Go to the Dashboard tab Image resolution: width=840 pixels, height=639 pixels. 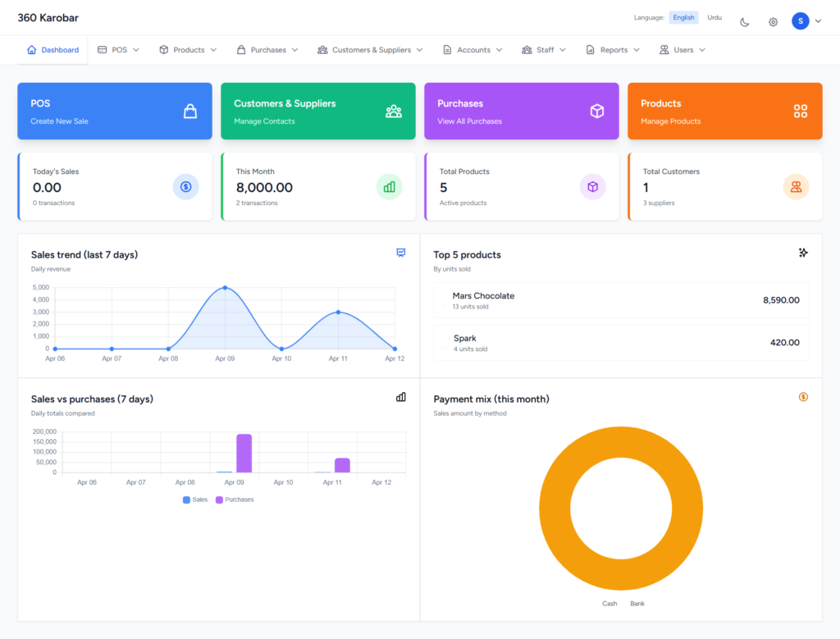(x=53, y=50)
